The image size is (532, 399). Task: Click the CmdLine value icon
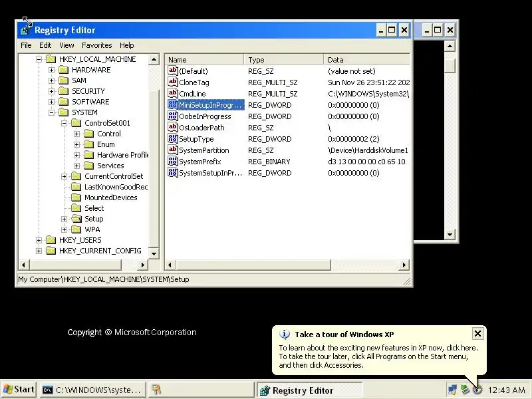(x=173, y=93)
